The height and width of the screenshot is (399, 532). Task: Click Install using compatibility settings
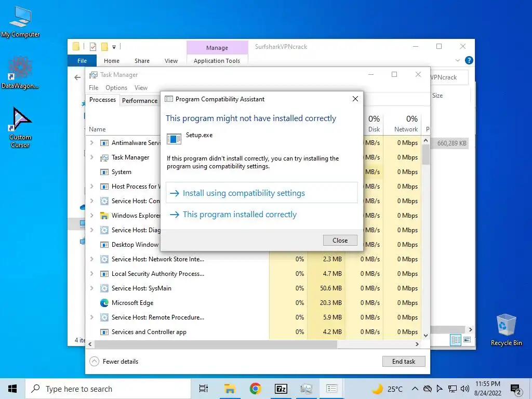(262, 193)
